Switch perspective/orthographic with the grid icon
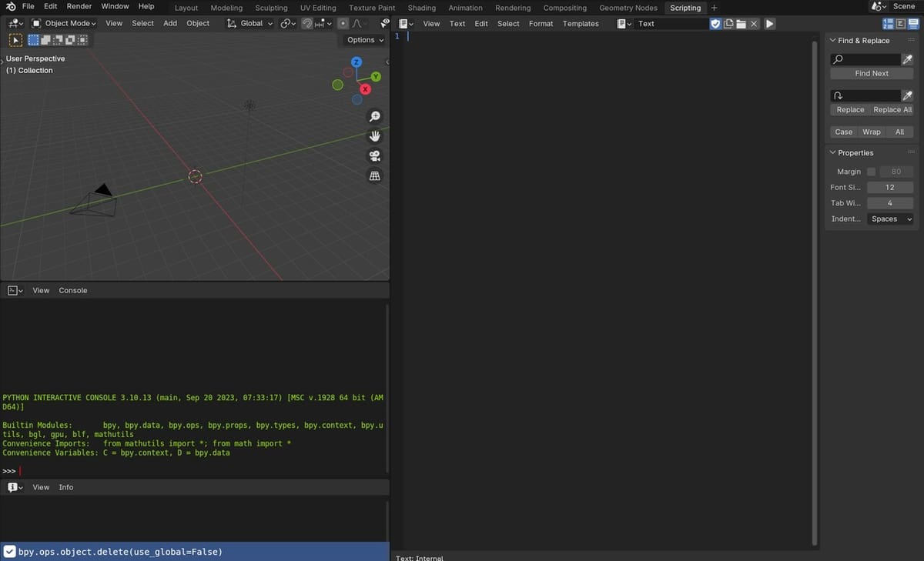Viewport: 924px width, 561px height. (375, 176)
